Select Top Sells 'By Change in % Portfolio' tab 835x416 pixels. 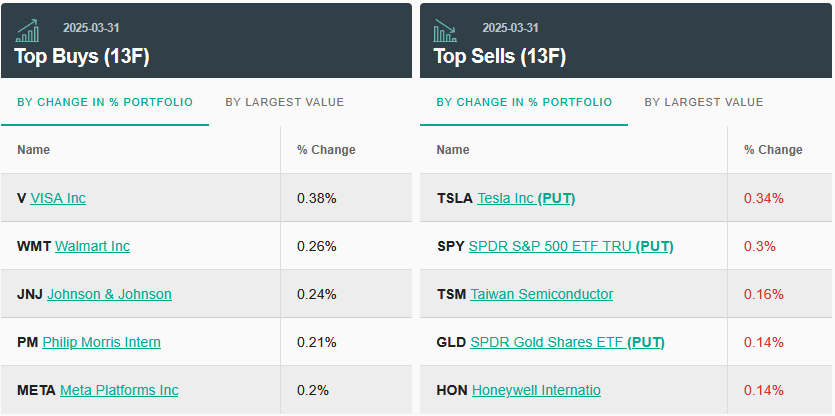click(x=524, y=102)
